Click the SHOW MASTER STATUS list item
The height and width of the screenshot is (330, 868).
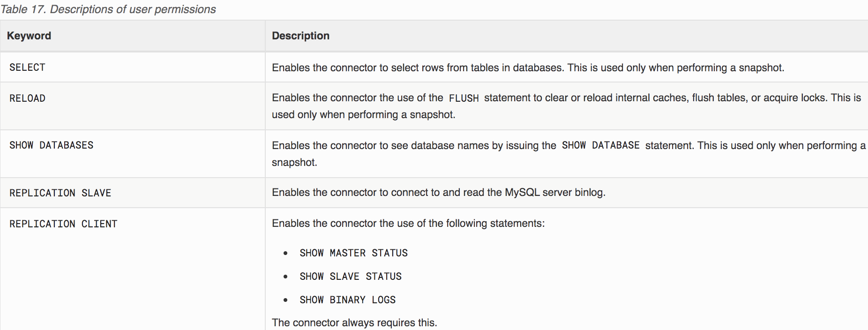(353, 253)
